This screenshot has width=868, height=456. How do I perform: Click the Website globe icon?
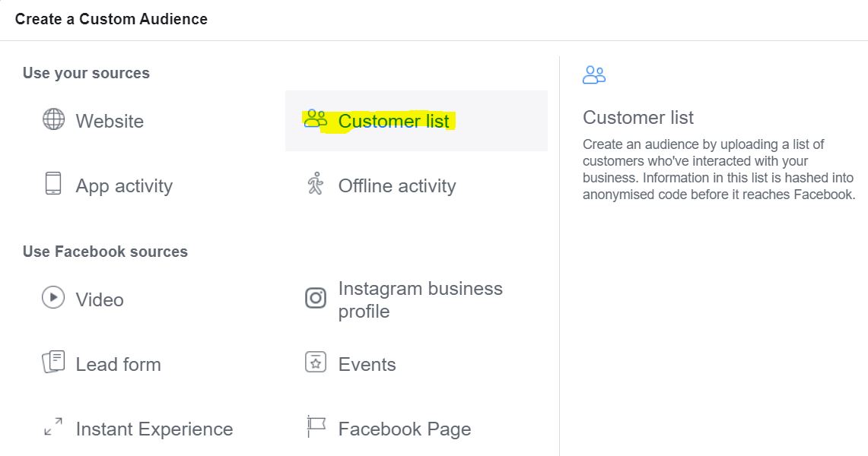(53, 119)
